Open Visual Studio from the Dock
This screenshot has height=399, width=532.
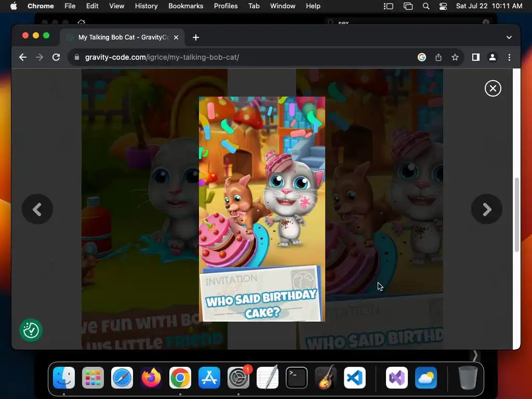pos(397,378)
